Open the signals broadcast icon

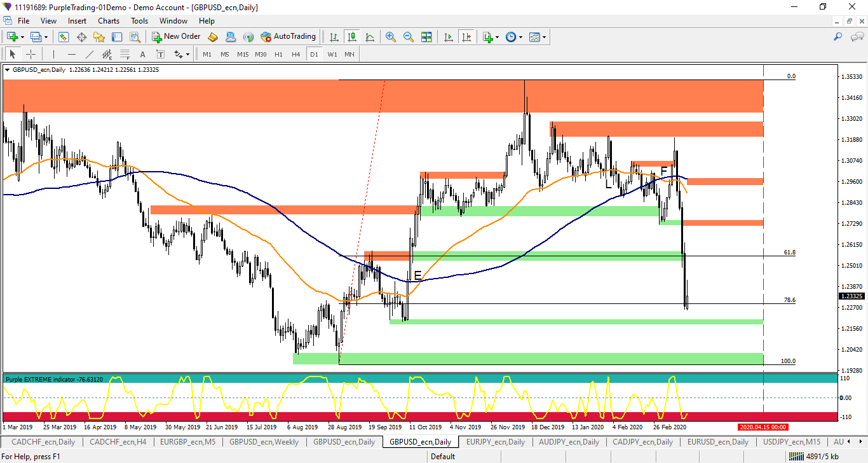click(x=248, y=37)
